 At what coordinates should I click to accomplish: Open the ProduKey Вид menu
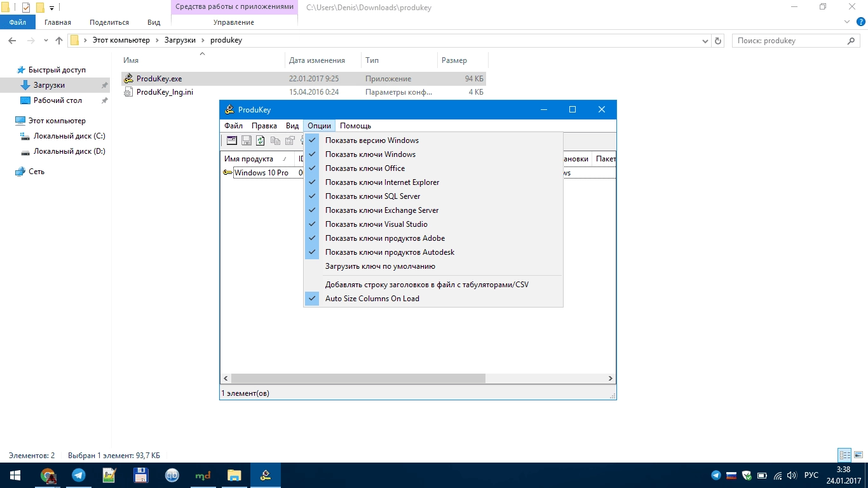coord(292,126)
